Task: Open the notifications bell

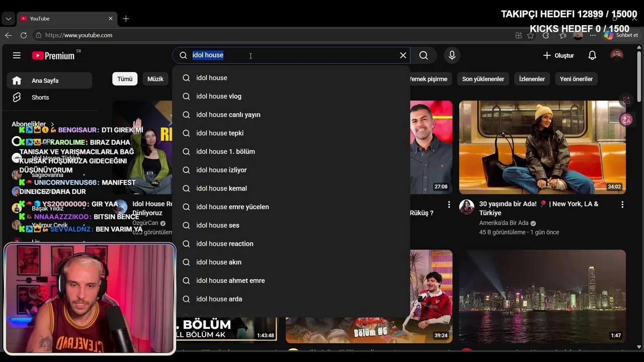Action: tap(592, 55)
